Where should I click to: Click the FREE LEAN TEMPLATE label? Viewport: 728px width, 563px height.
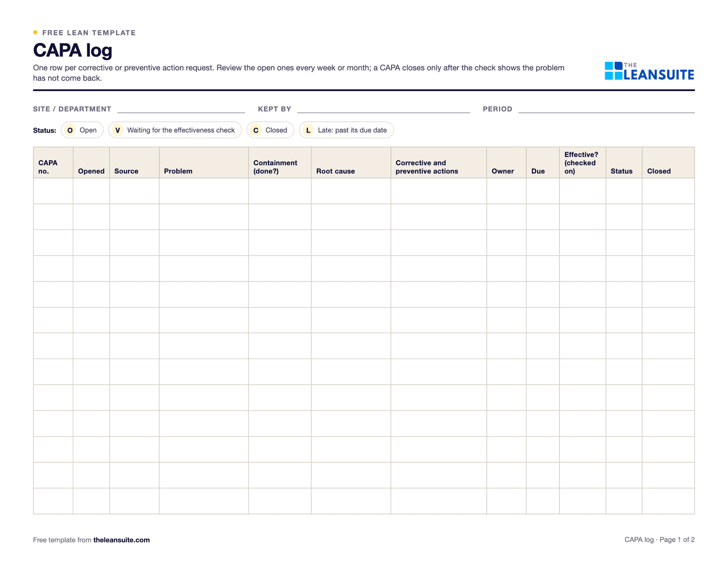coord(89,33)
